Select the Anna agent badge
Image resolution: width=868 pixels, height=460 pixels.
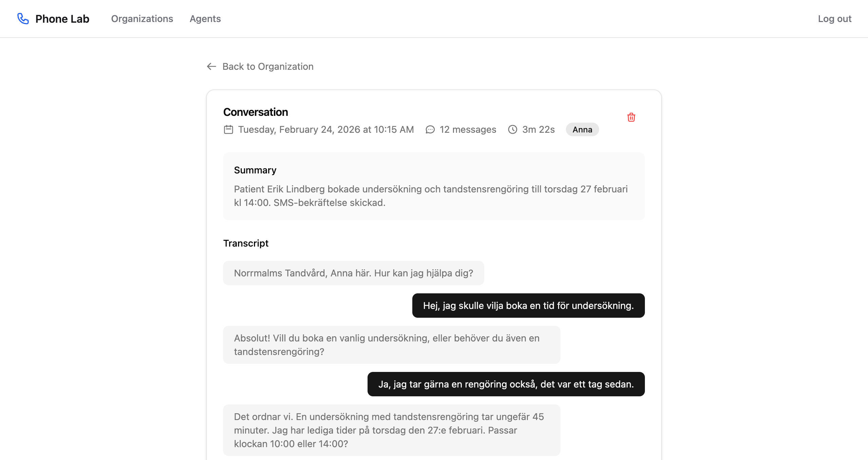582,129
